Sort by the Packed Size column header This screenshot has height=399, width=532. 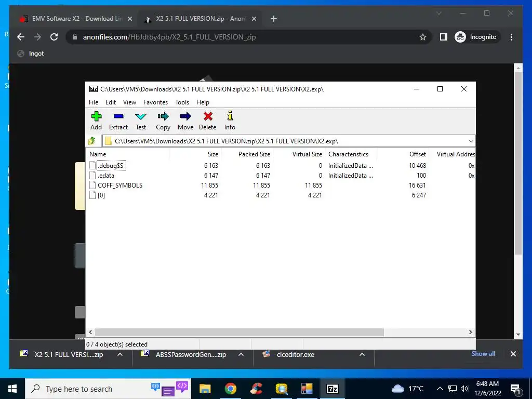coord(247,154)
